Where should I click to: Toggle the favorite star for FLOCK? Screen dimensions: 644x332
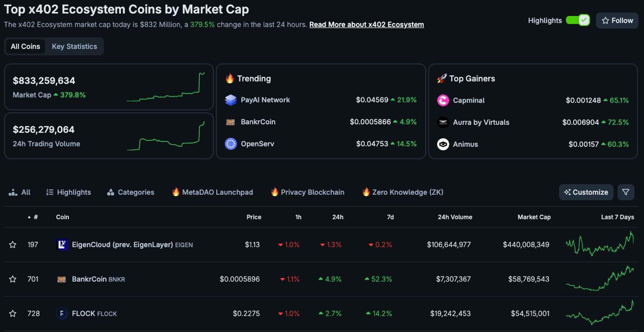(x=13, y=313)
